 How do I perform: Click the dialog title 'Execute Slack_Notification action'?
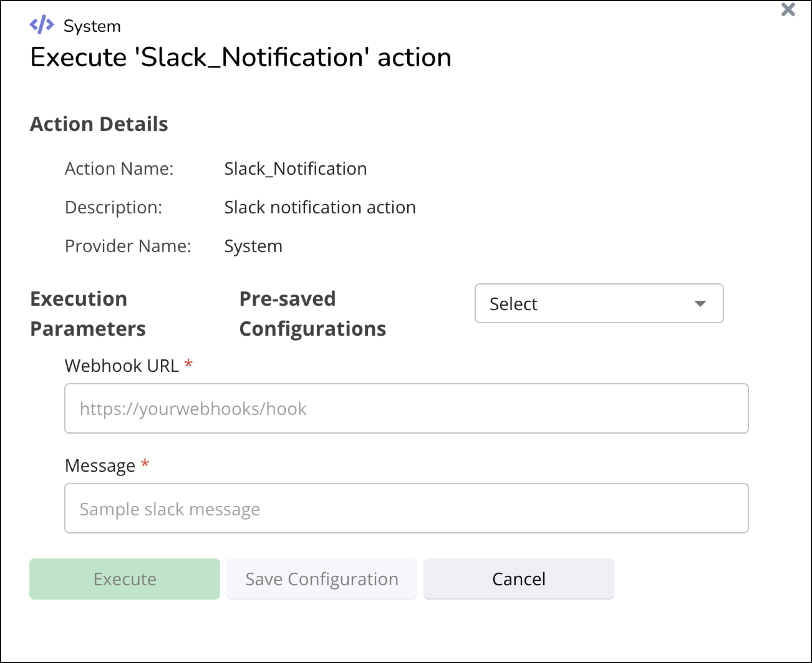(241, 58)
